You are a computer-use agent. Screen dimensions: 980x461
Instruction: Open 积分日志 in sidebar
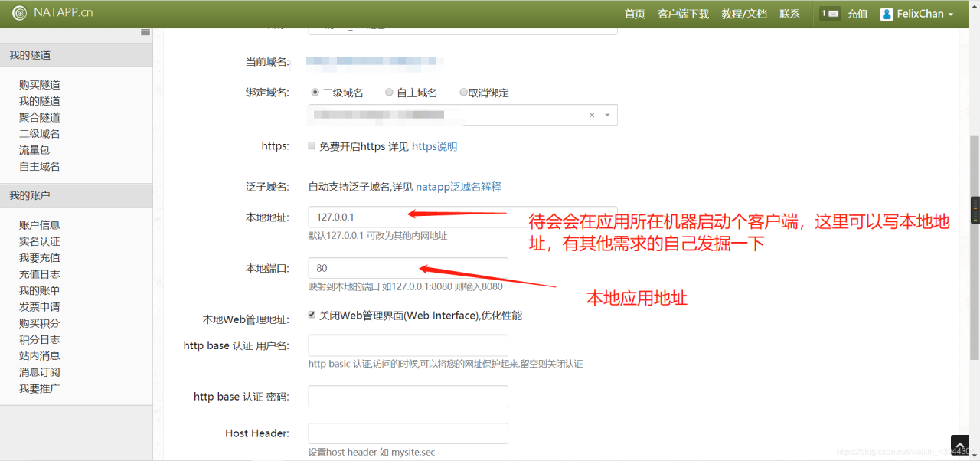40,339
